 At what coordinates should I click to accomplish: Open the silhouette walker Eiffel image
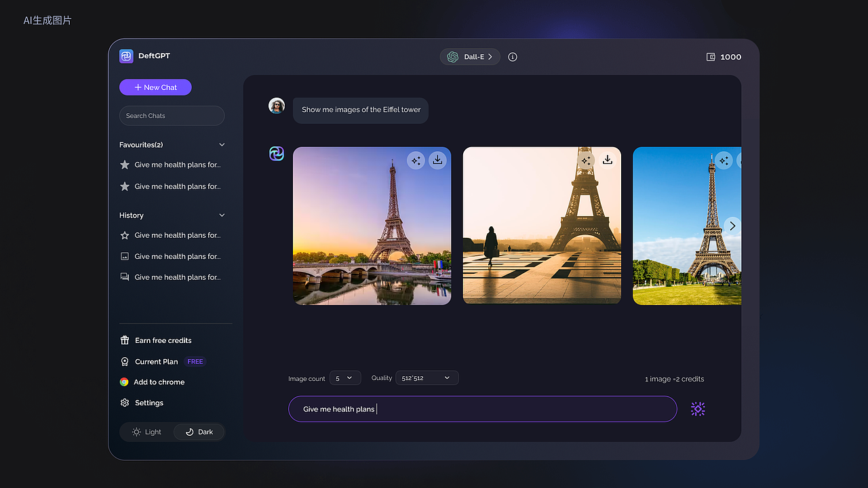click(542, 226)
